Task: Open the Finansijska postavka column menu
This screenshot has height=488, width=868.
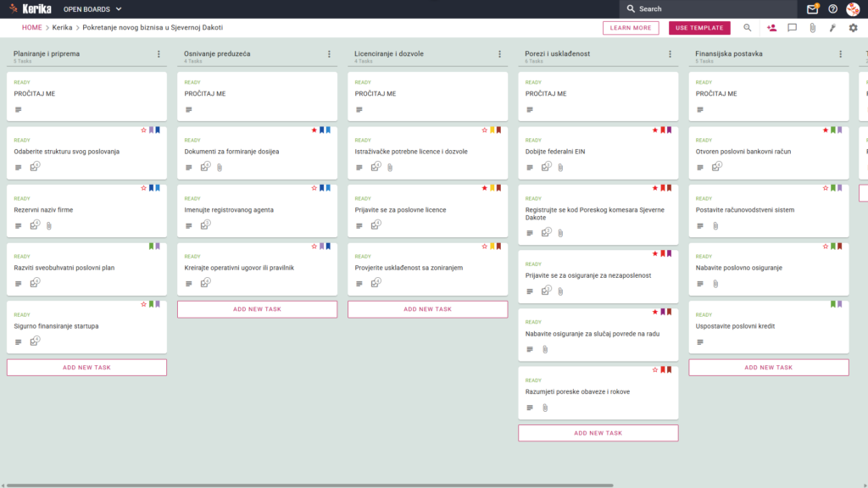Action: [x=841, y=54]
